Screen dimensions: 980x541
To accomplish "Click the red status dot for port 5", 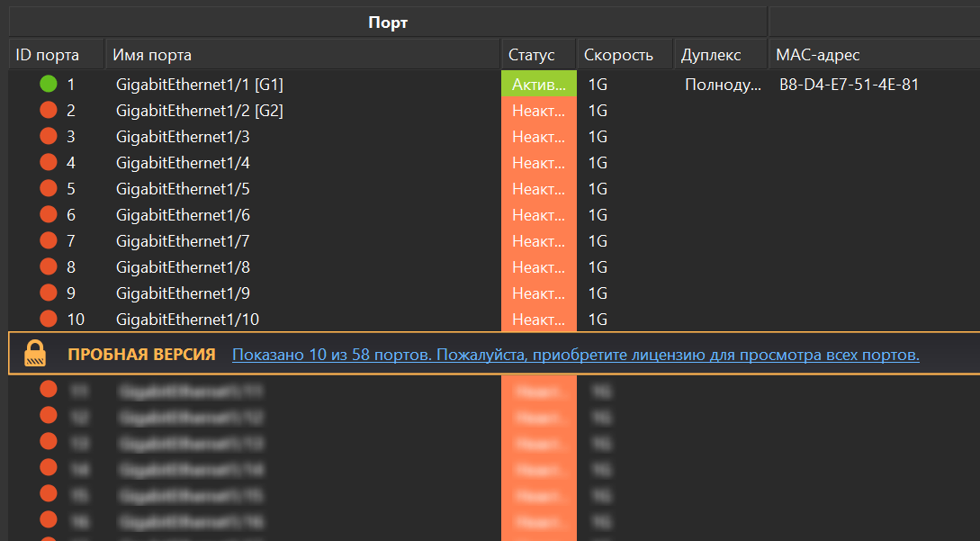I will pos(49,189).
